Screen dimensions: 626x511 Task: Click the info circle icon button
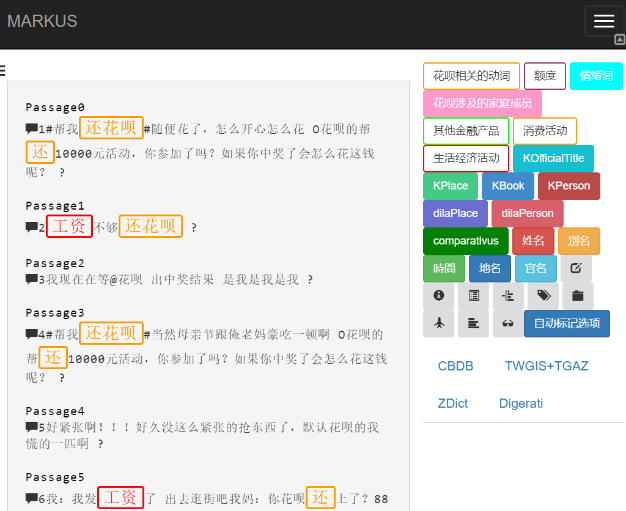pos(438,296)
